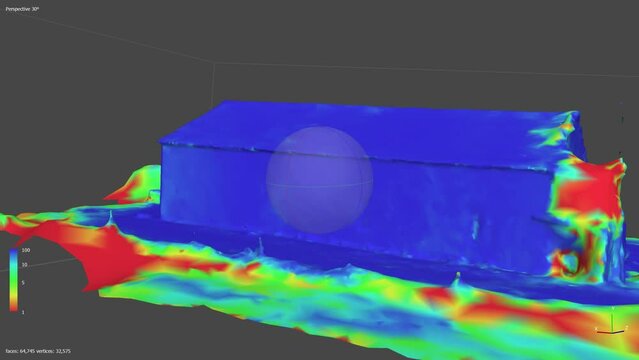The height and width of the screenshot is (360, 639).
Task: Click the faces and vertices count text
Action: pyautogui.click(x=38, y=351)
